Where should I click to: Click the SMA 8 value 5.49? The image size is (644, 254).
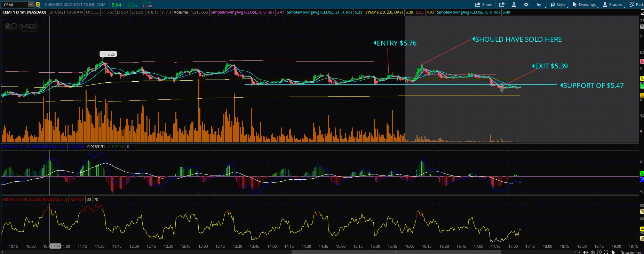point(506,12)
